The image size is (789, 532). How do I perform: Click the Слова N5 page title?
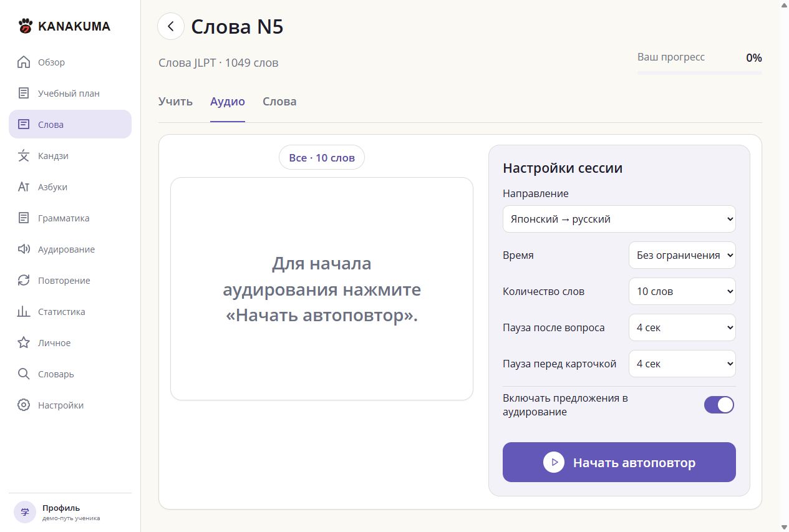click(x=237, y=27)
